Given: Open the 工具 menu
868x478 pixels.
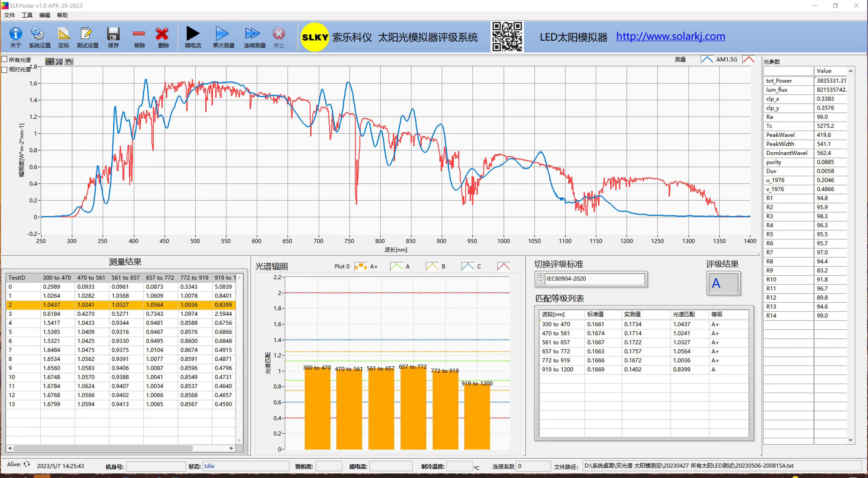Looking at the screenshot, I should click(27, 15).
